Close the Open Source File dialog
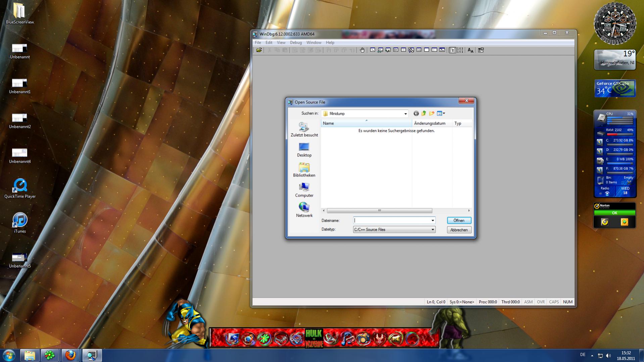This screenshot has height=362, width=644. tap(466, 101)
